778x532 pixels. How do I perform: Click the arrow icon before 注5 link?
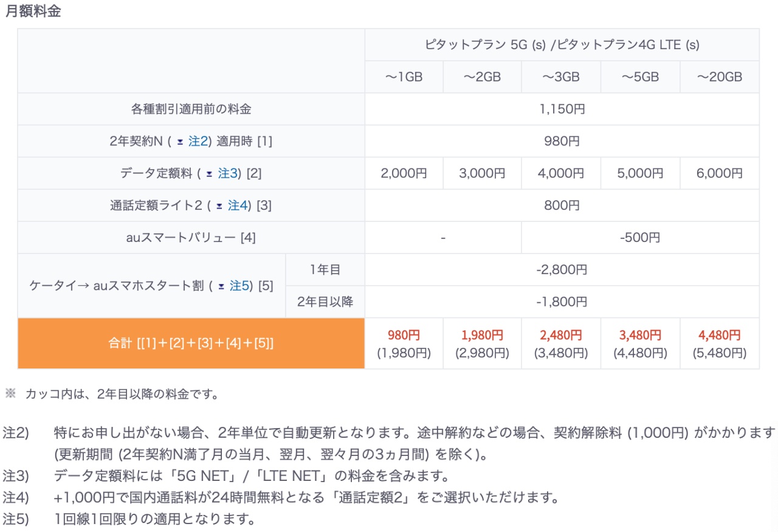tap(221, 286)
